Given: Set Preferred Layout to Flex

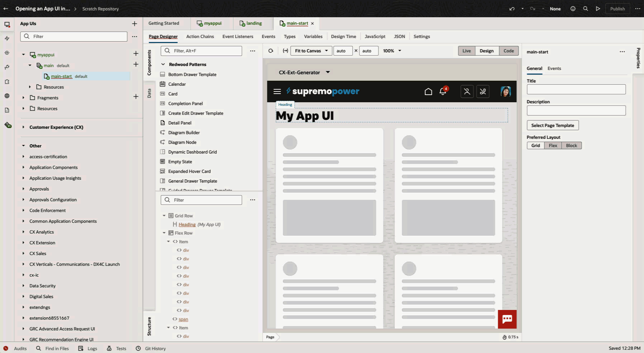Looking at the screenshot, I should [553, 145].
